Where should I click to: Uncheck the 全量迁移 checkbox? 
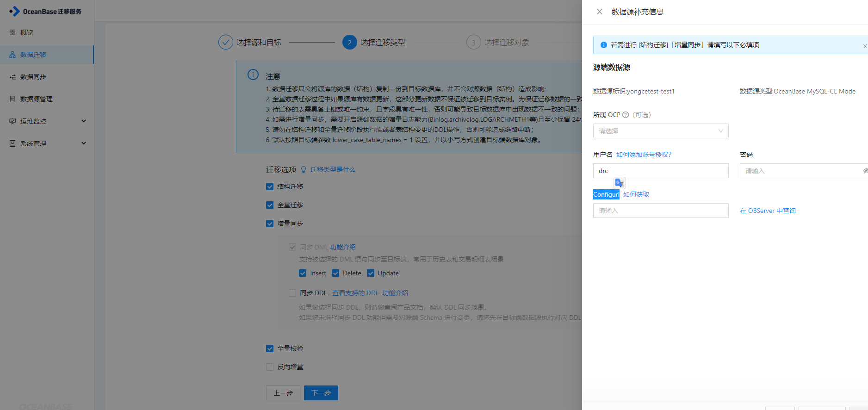tap(270, 205)
